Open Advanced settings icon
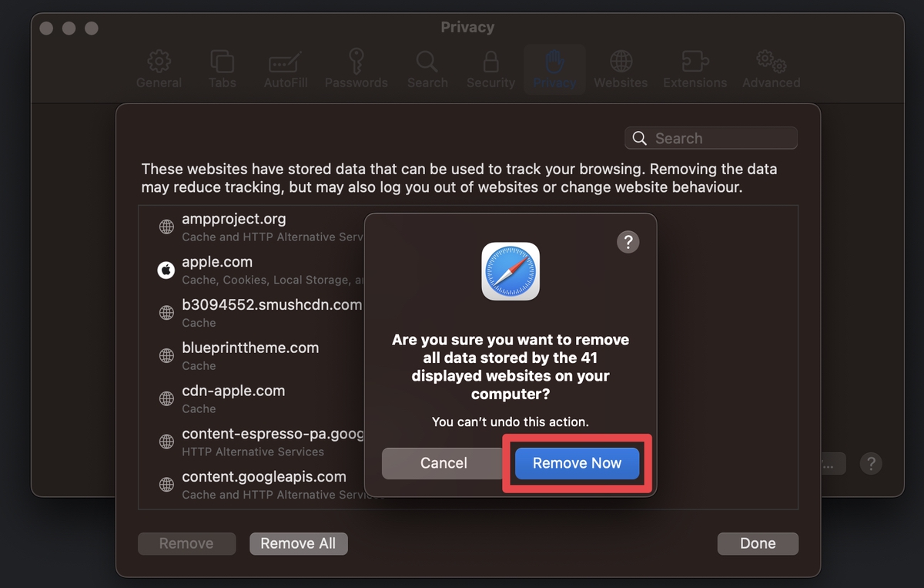The height and width of the screenshot is (588, 924). [770, 69]
